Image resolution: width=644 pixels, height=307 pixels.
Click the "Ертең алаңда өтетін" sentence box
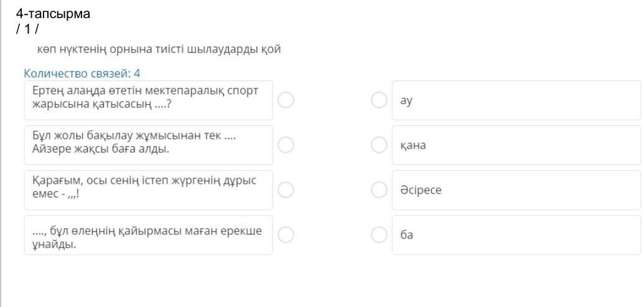[148, 100]
